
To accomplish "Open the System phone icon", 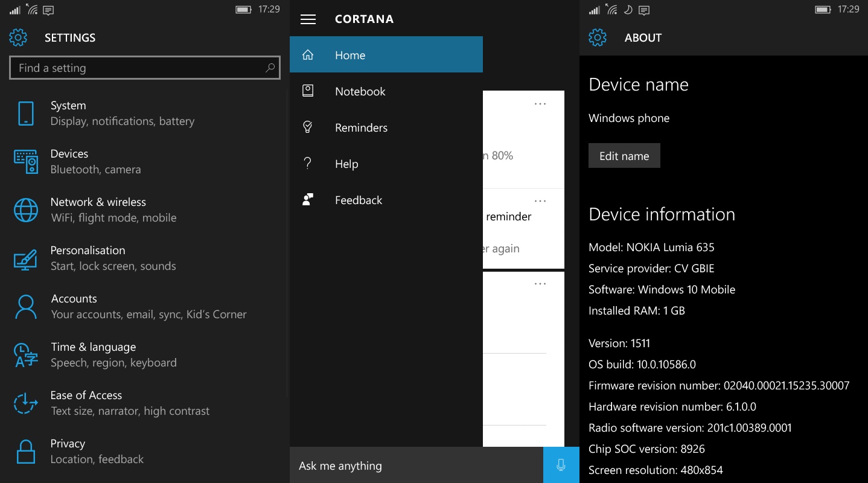I will (x=25, y=114).
